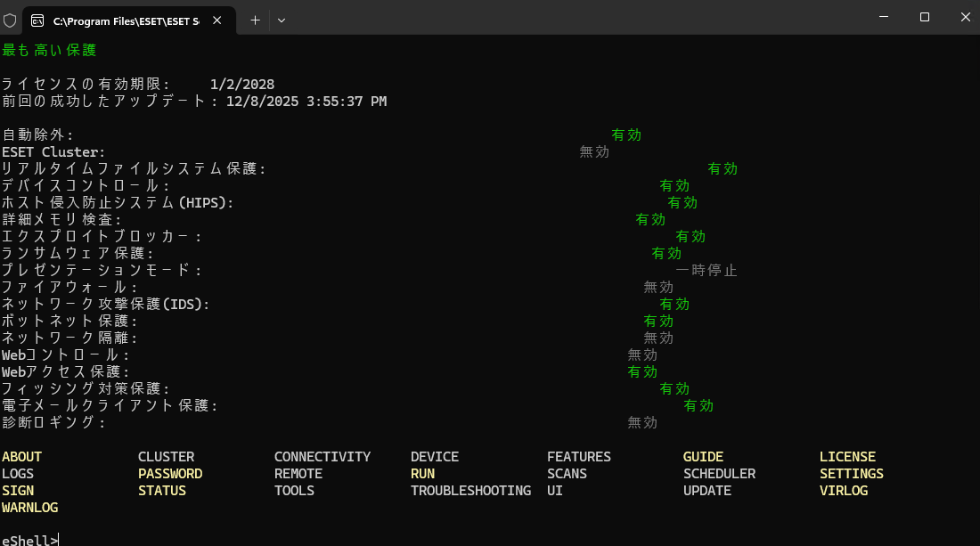980x546 pixels.
Task: Click the 有効 status of 自動除外
Action: pyautogui.click(x=626, y=134)
